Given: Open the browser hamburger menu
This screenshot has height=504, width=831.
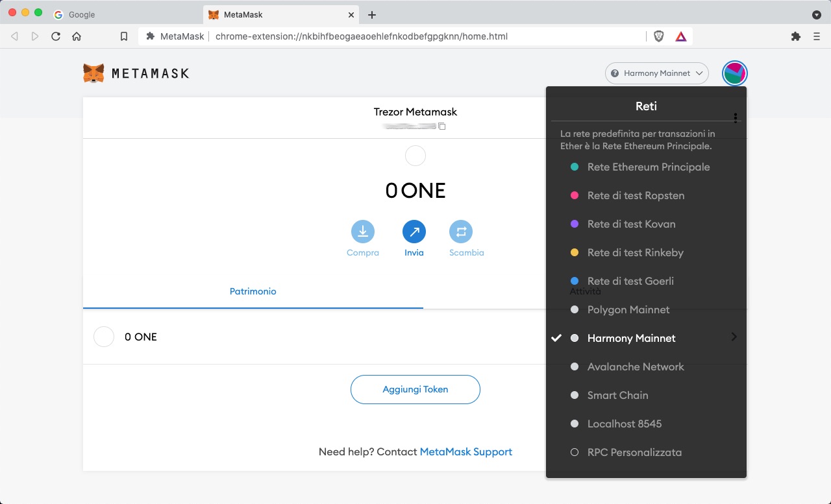Looking at the screenshot, I should click(x=817, y=36).
